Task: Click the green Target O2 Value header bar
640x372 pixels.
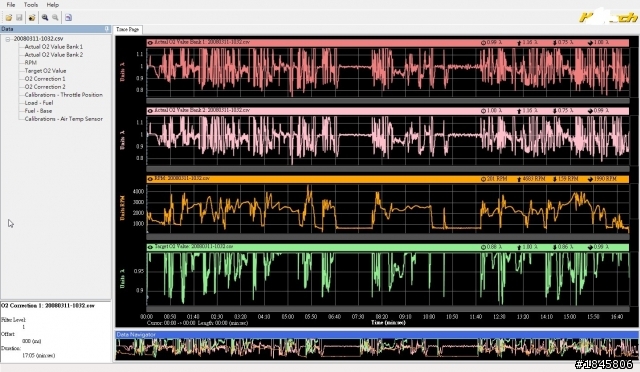Action: 387,247
